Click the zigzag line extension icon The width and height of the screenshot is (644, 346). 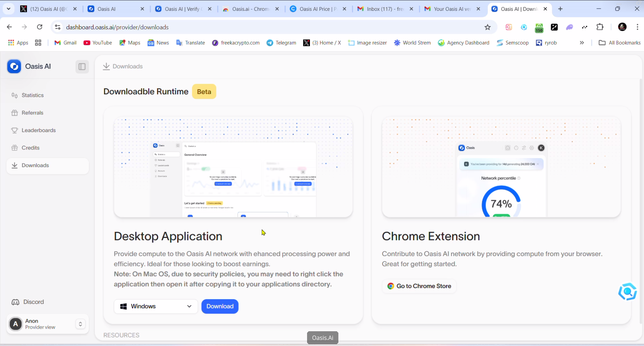click(585, 27)
